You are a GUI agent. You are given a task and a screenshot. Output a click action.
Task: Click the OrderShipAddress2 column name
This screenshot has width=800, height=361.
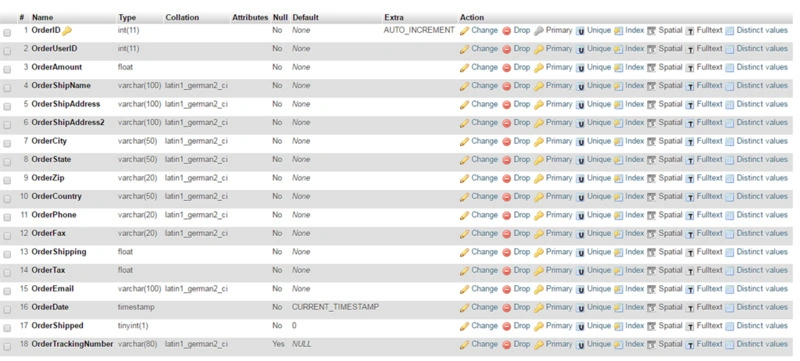point(68,122)
